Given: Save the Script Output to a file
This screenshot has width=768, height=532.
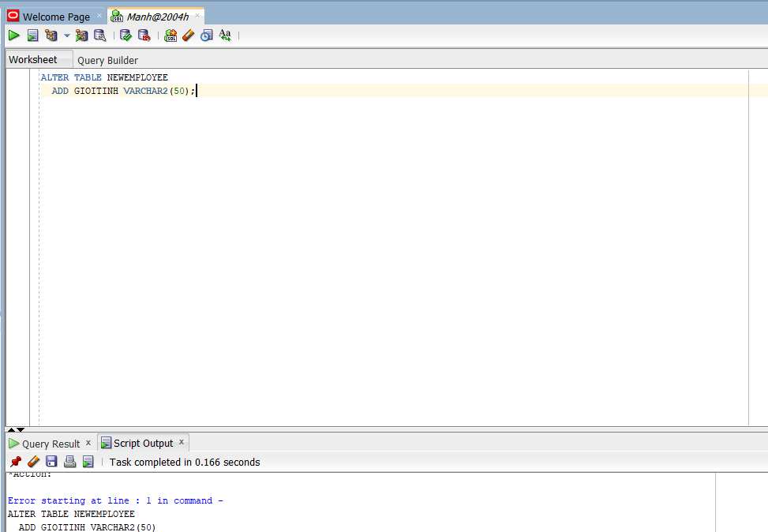Looking at the screenshot, I should click(x=51, y=461).
